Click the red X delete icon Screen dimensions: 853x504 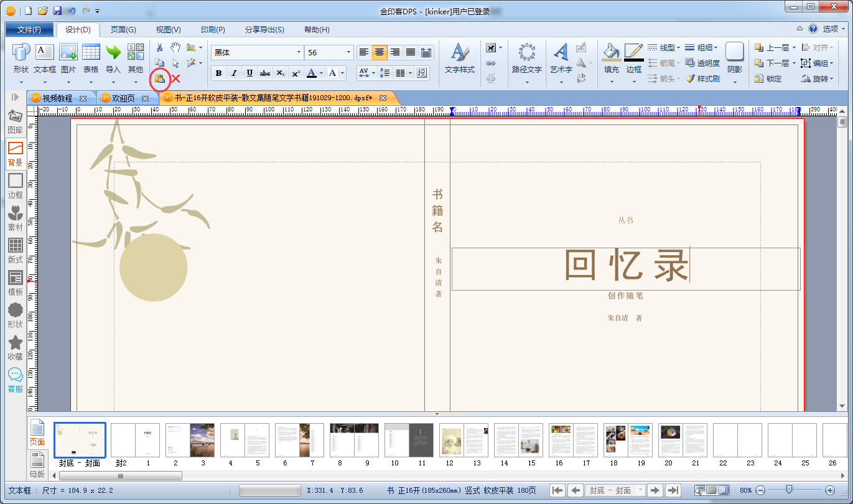tap(176, 78)
